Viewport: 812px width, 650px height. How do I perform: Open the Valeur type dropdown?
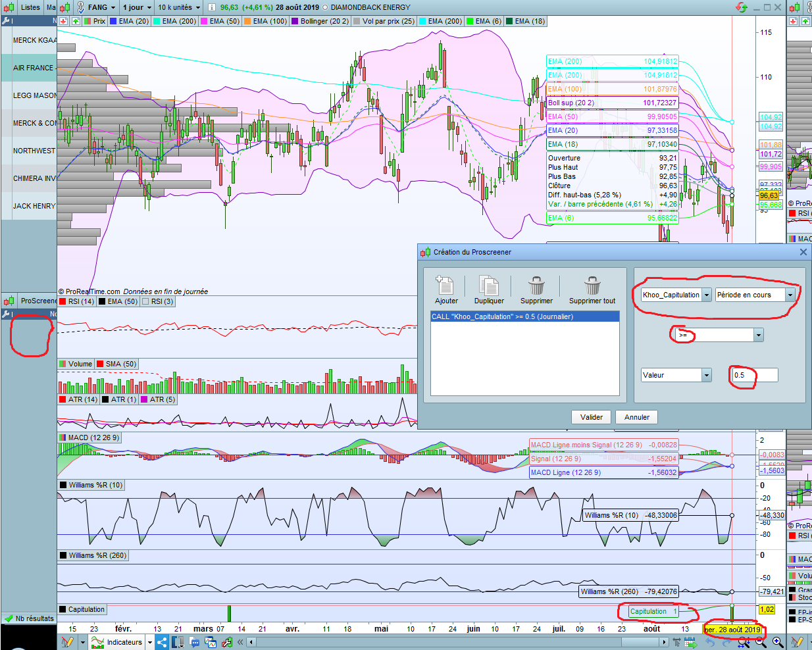pyautogui.click(x=707, y=375)
